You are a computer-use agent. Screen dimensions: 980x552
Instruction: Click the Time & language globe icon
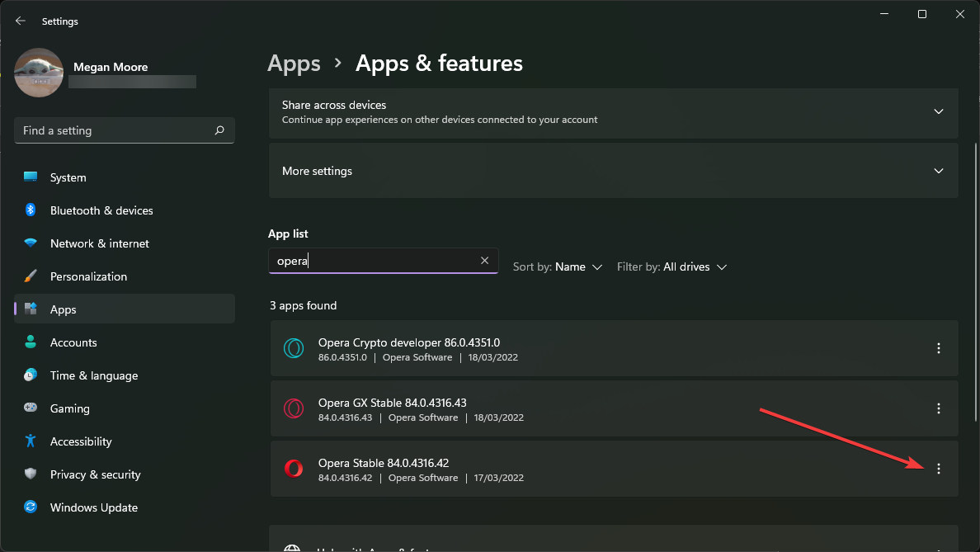coord(30,375)
